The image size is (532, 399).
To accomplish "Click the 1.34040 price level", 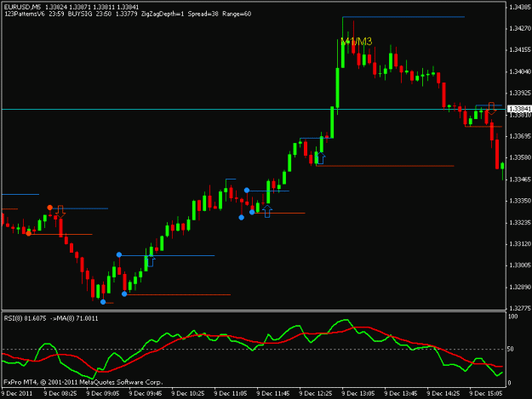I will click(x=520, y=71).
